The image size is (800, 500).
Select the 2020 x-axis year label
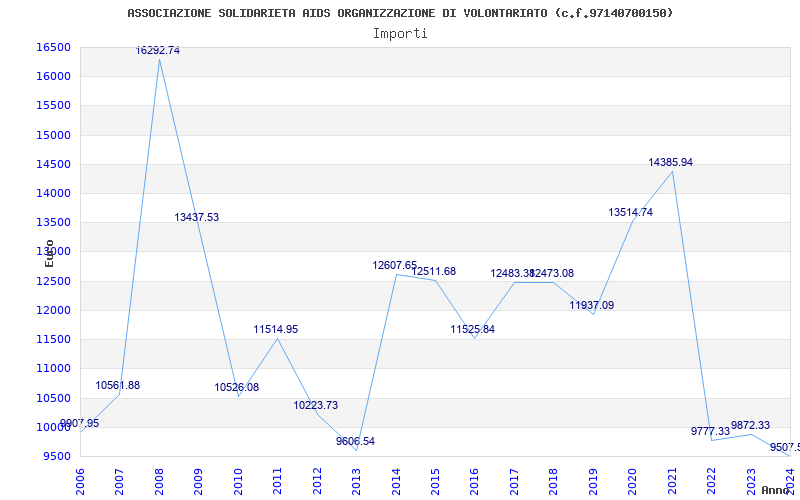pos(633,482)
